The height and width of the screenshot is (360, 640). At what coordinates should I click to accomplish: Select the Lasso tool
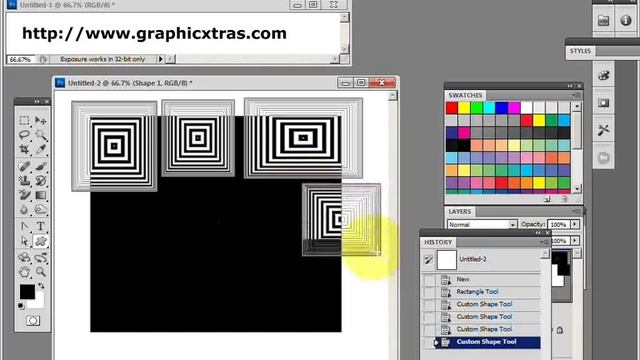[24, 134]
